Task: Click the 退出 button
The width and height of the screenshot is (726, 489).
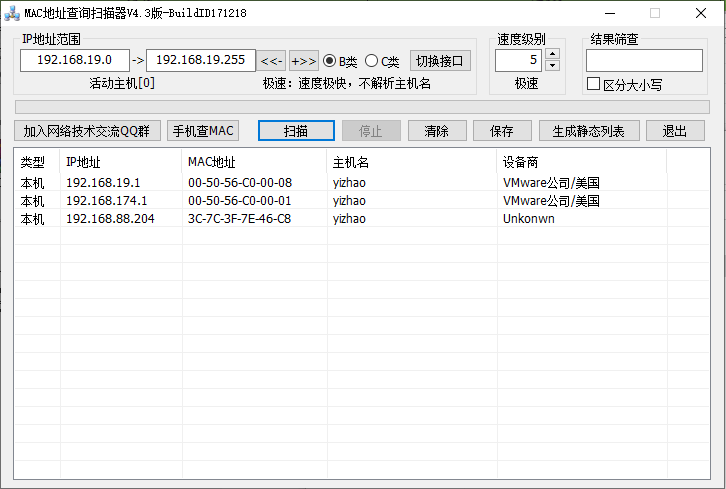Action: (675, 131)
